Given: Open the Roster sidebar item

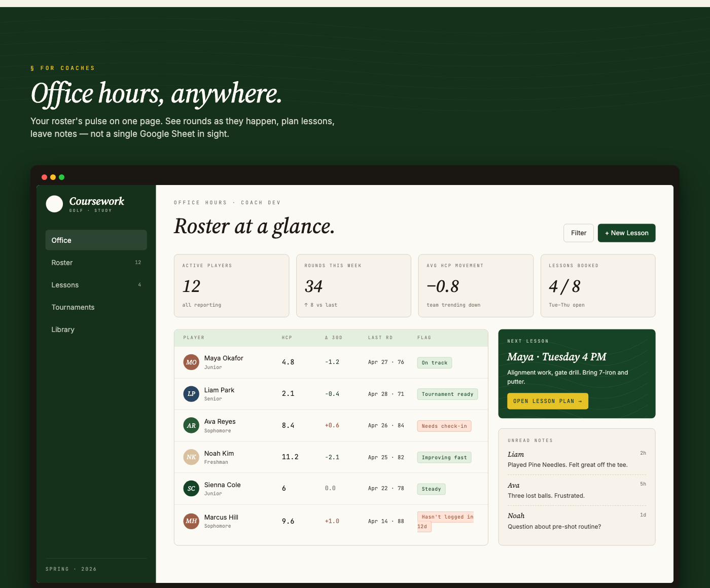Looking at the screenshot, I should click(x=96, y=262).
